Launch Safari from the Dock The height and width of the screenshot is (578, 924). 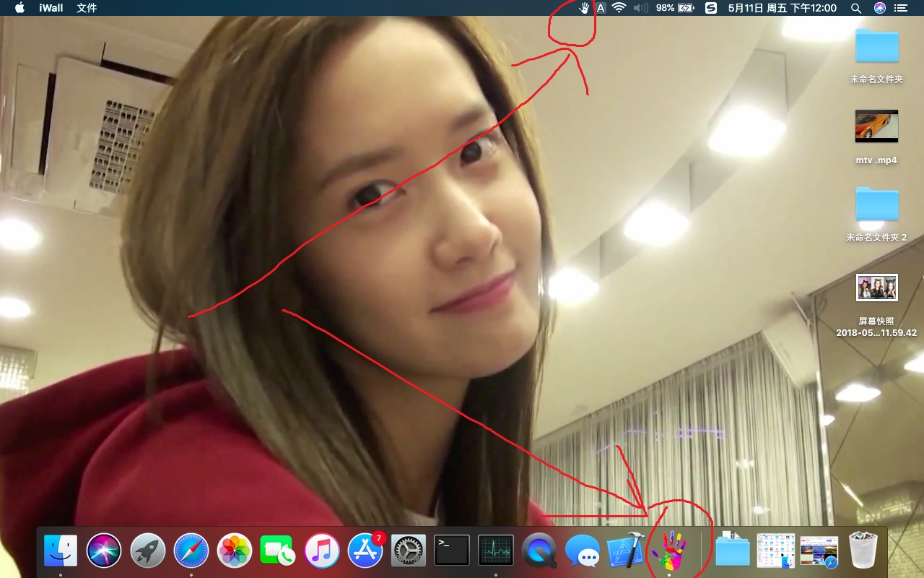click(x=191, y=551)
